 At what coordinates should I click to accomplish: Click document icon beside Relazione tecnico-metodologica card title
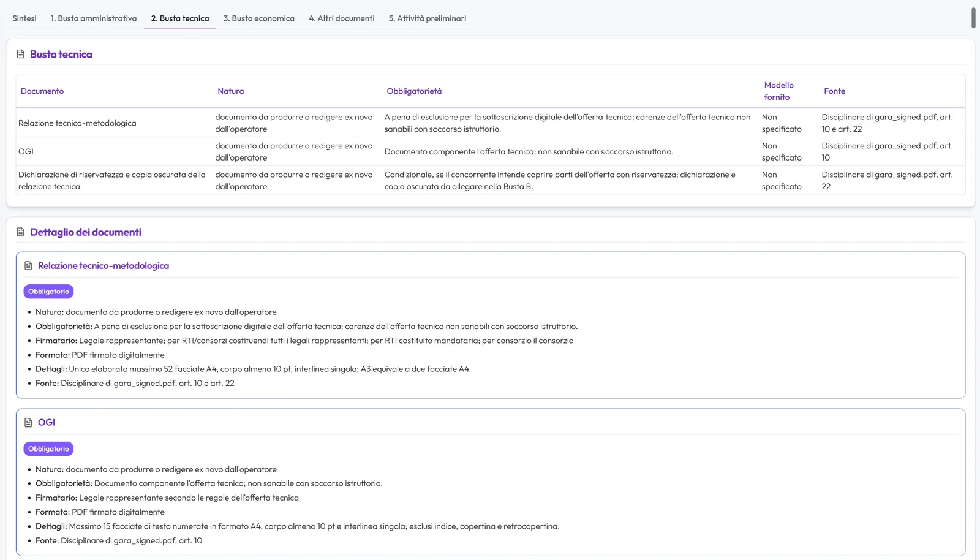[28, 266]
